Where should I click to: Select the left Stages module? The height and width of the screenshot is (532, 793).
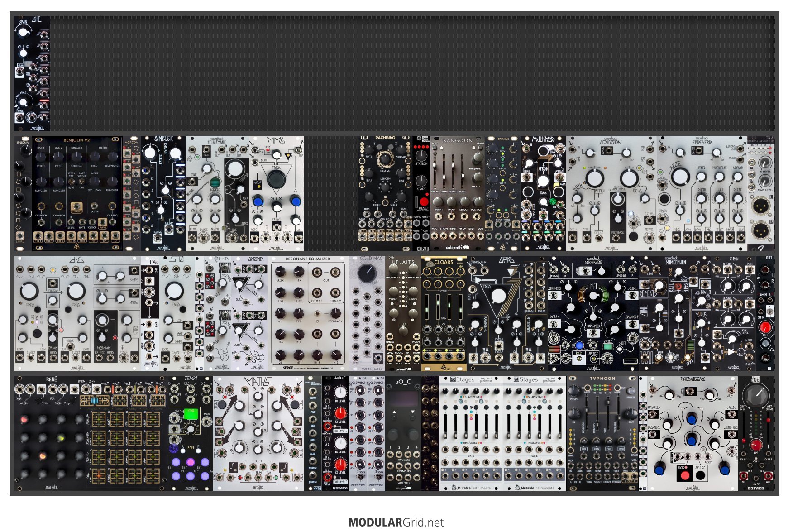(x=471, y=433)
